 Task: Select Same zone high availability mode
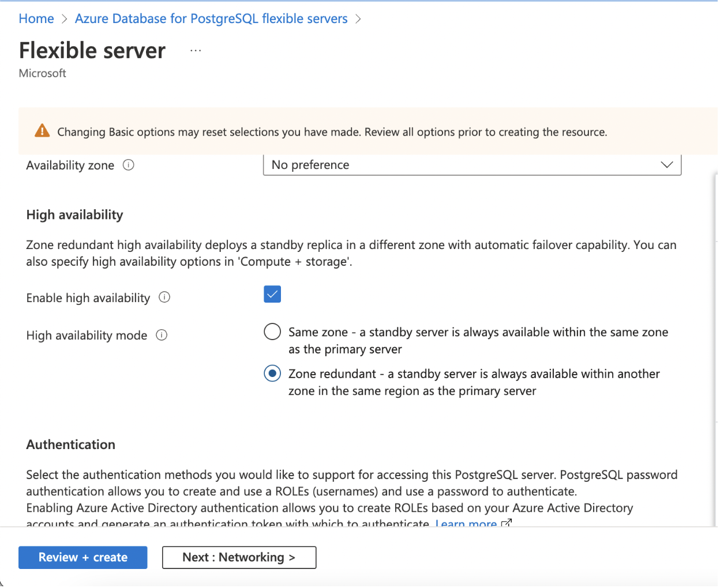coord(272,332)
